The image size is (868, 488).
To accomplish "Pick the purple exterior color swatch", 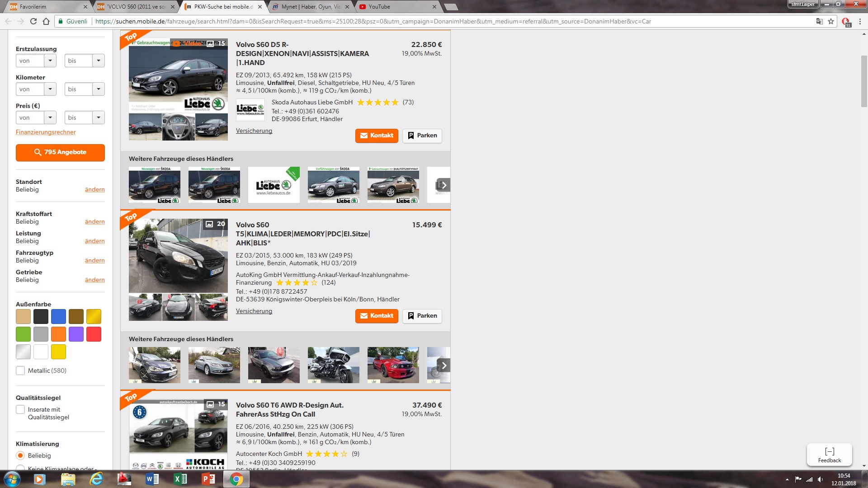I will pos(76,334).
